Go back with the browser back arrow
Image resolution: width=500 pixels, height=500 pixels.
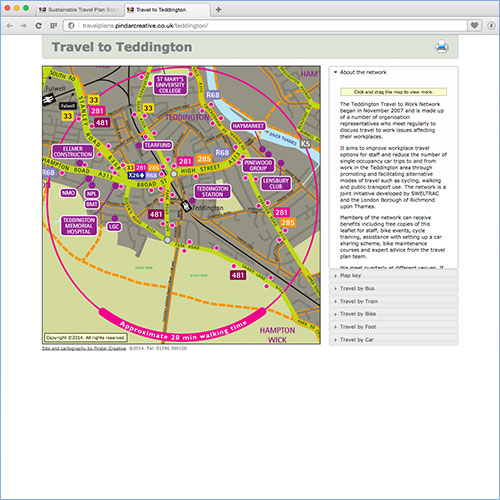tap(9, 26)
